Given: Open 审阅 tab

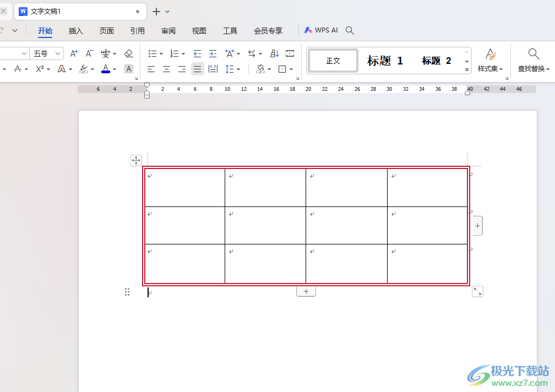Looking at the screenshot, I should click(168, 31).
